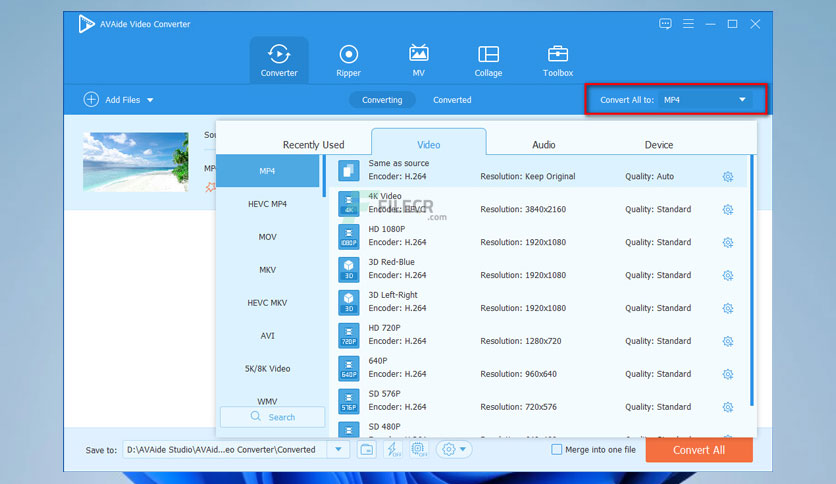836x484 pixels.
Task: Click the beach video thumbnail
Action: (135, 162)
